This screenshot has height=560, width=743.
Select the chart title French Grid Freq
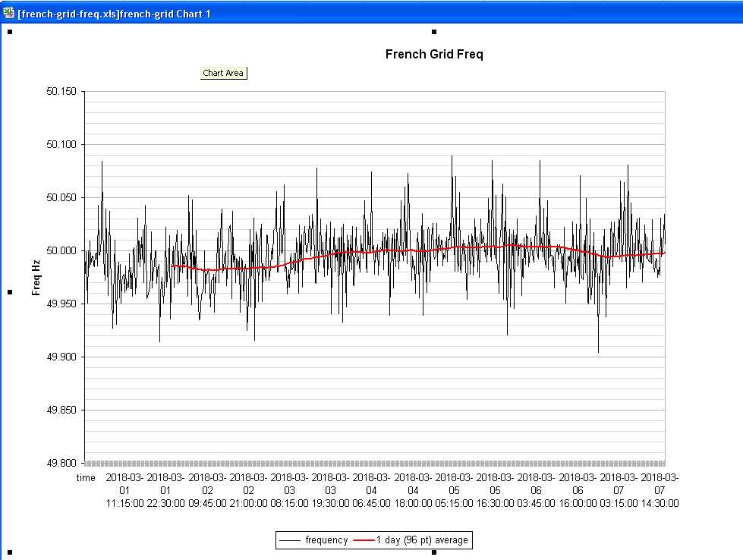pyautogui.click(x=434, y=54)
